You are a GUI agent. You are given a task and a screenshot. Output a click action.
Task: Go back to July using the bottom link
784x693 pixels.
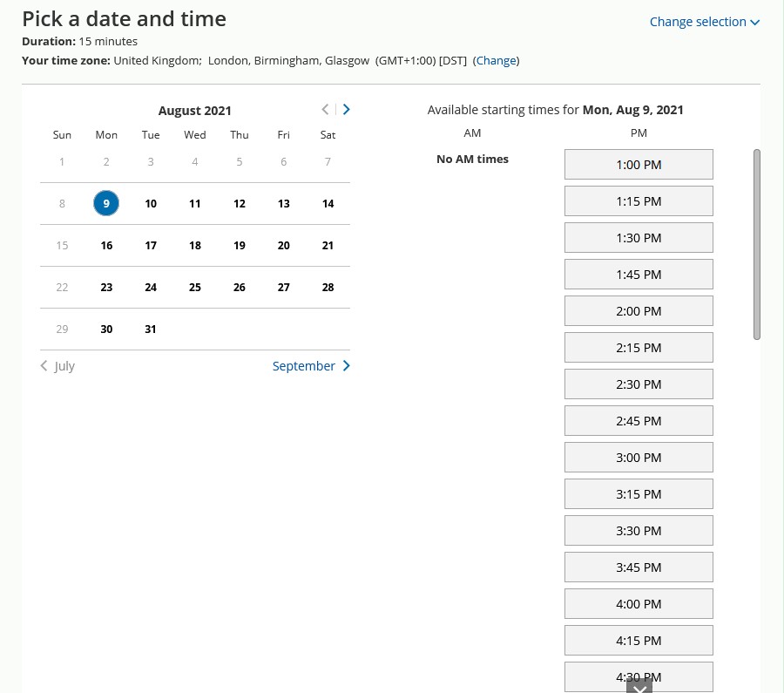(57, 366)
